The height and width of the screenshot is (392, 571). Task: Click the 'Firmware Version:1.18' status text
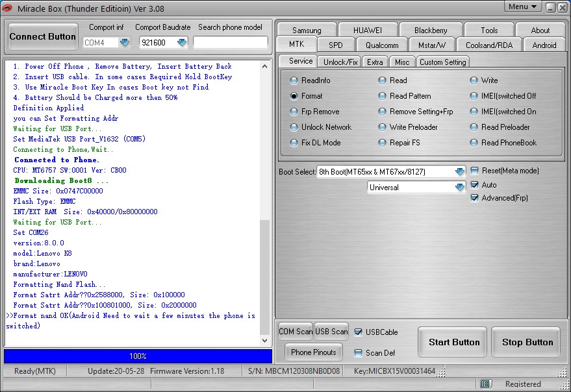[187, 371]
